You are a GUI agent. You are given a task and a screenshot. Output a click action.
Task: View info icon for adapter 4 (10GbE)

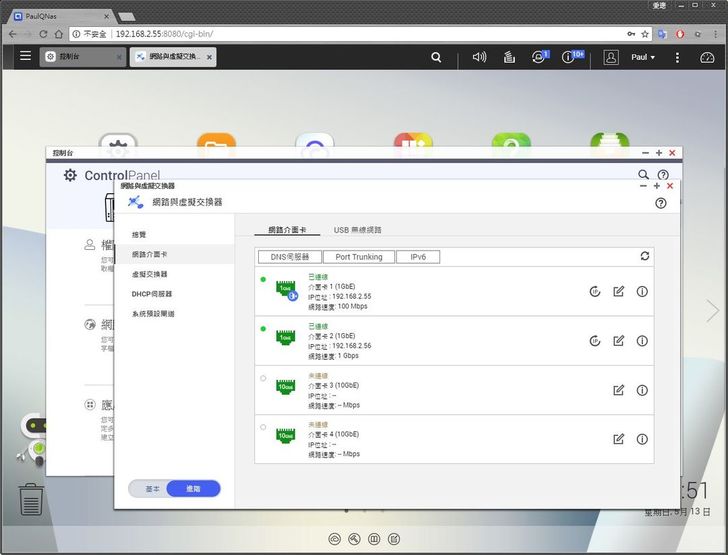tap(642, 439)
